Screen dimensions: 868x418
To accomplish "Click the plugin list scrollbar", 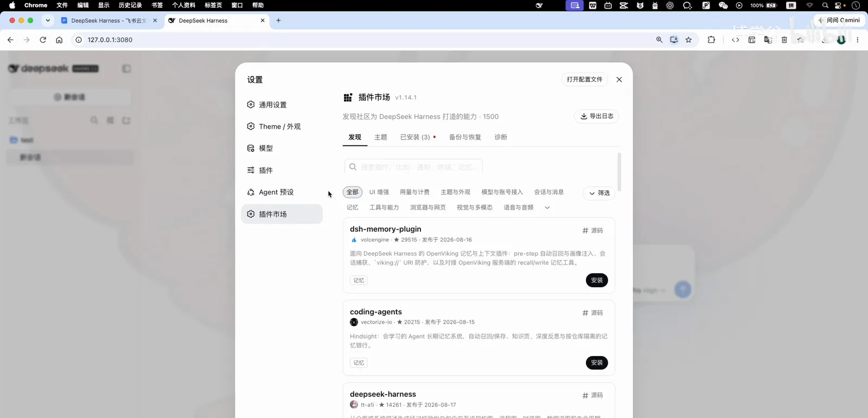I will (x=619, y=172).
